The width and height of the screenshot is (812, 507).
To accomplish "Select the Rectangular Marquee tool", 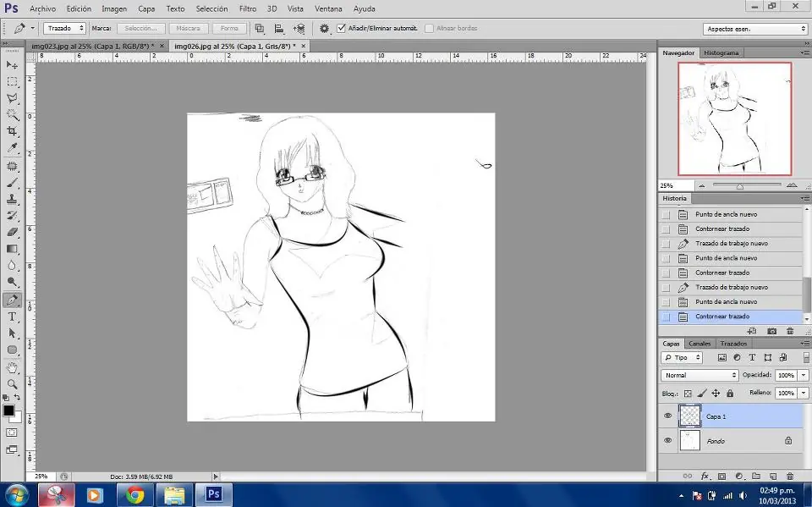I will click(12, 81).
